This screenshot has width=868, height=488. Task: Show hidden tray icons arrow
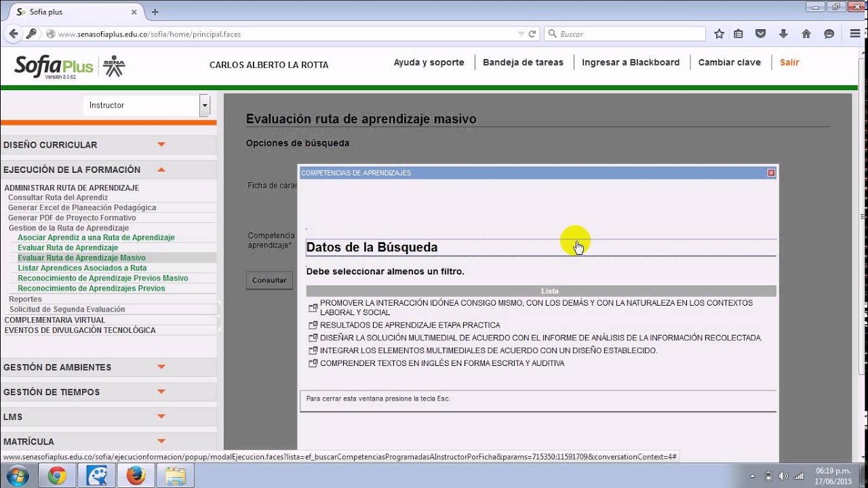(x=753, y=476)
